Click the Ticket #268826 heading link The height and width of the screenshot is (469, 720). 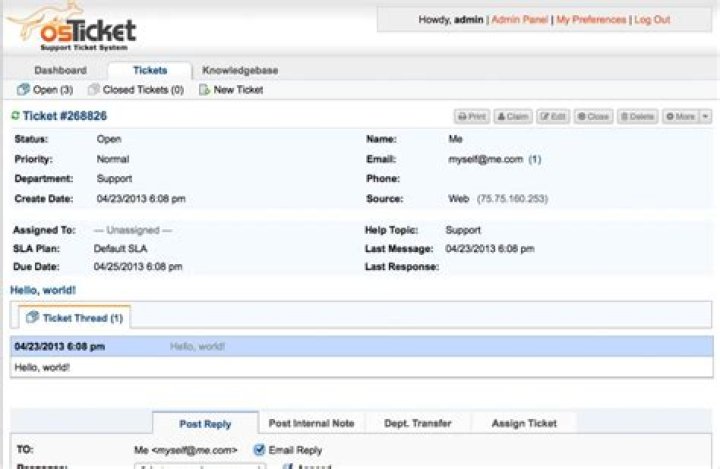point(65,116)
